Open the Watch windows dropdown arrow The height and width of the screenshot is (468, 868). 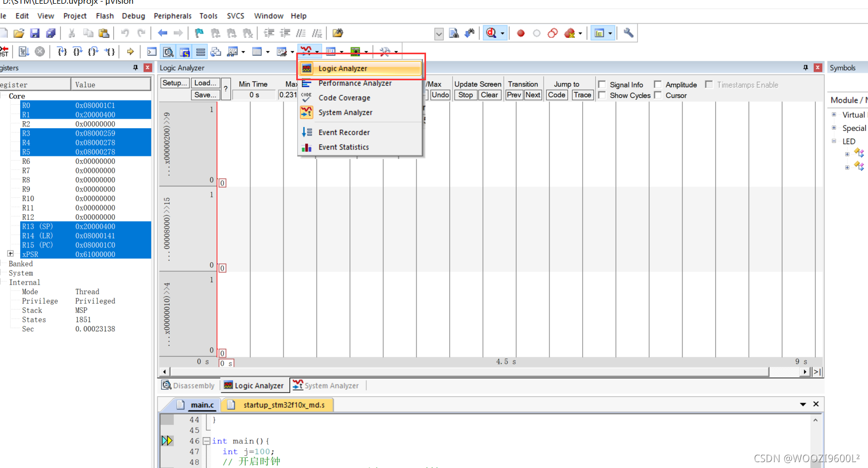244,52
